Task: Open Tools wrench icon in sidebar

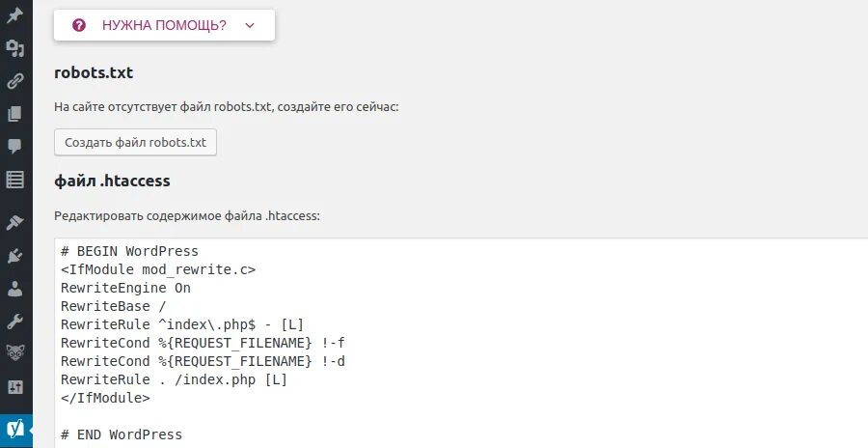Action: pyautogui.click(x=14, y=322)
